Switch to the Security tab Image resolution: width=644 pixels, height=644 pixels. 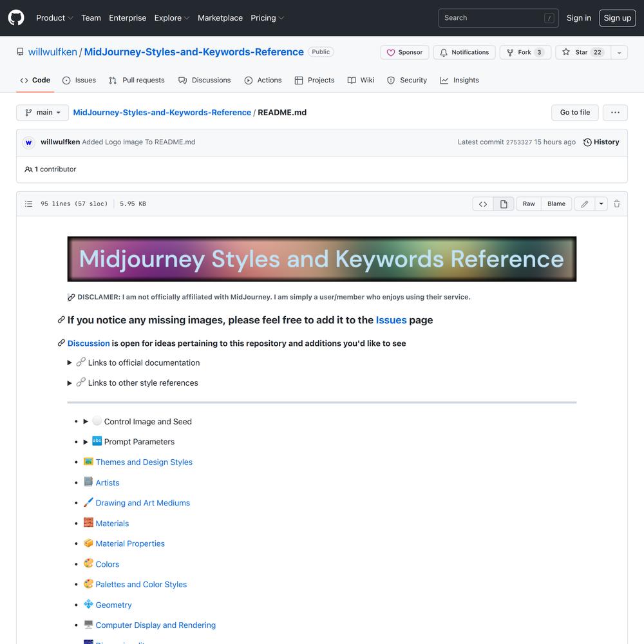[407, 80]
